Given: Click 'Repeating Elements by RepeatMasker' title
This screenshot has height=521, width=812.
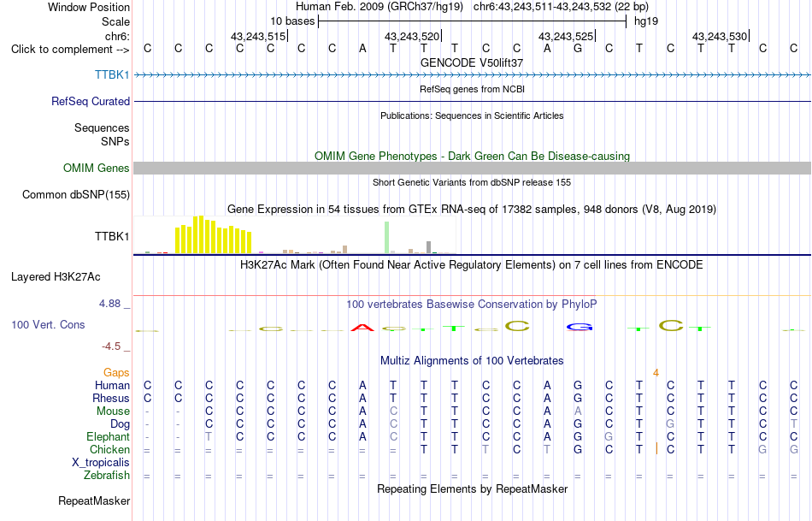Looking at the screenshot, I should click(x=472, y=488).
